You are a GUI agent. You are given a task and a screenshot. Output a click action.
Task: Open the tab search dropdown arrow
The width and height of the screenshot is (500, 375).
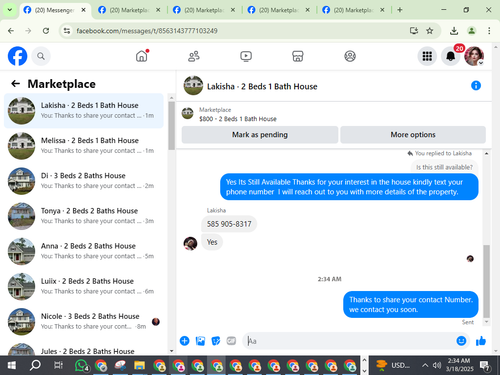[x=10, y=10]
